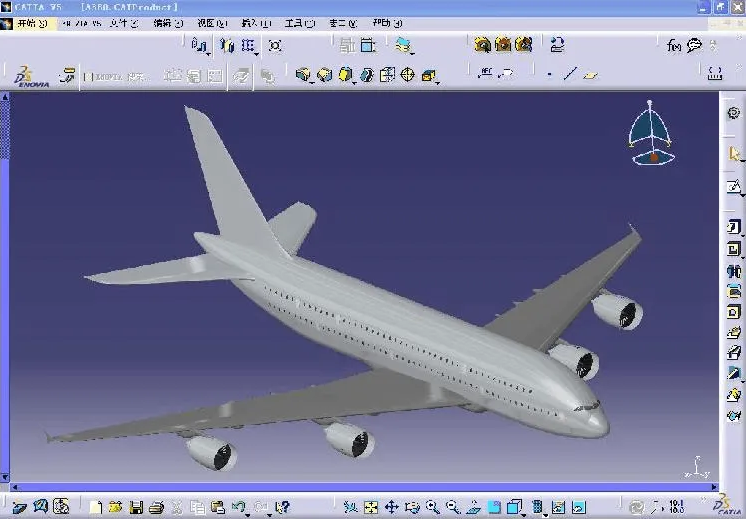The width and height of the screenshot is (746, 519).
Task: Toggle Swap Visible Space icon
Action: [x=578, y=507]
